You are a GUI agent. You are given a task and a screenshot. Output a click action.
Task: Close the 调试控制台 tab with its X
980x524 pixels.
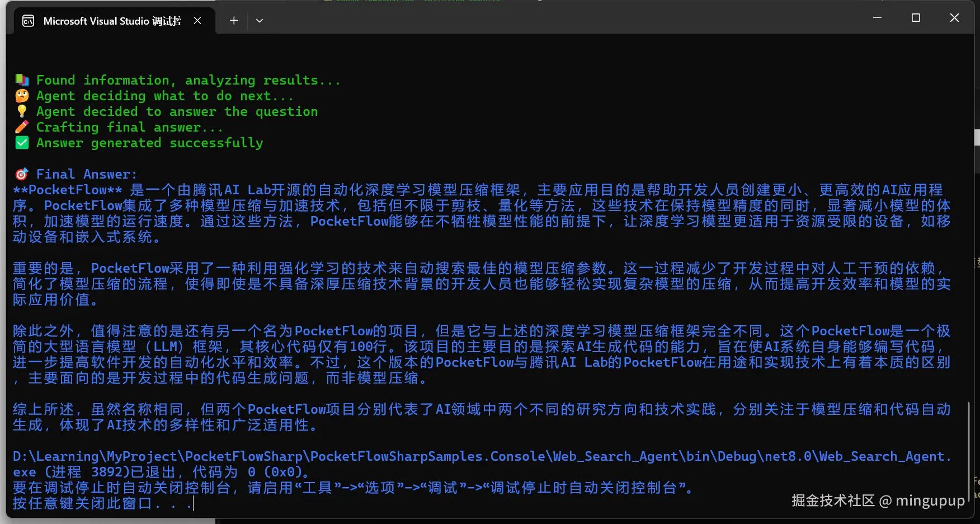click(x=197, y=20)
